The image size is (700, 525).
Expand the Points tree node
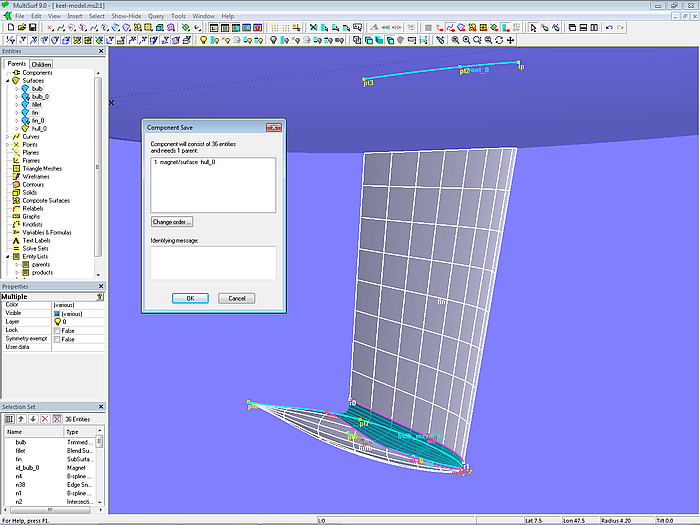tap(8, 144)
